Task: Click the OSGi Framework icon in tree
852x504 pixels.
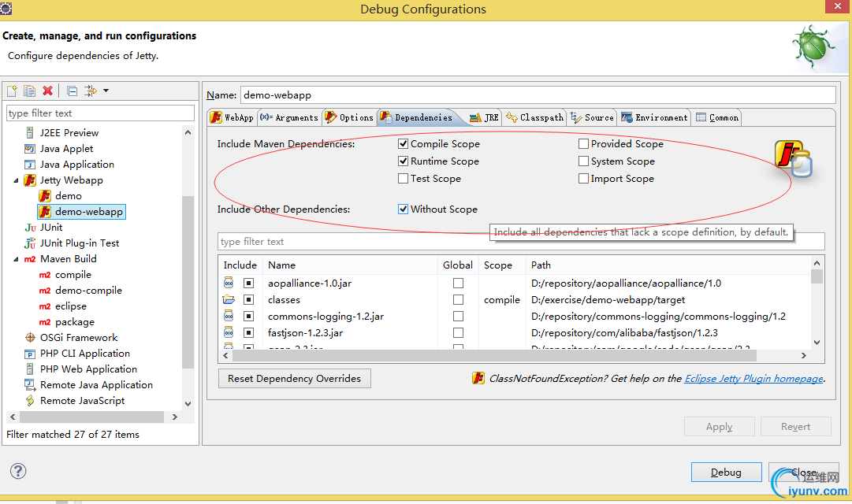Action: point(31,338)
